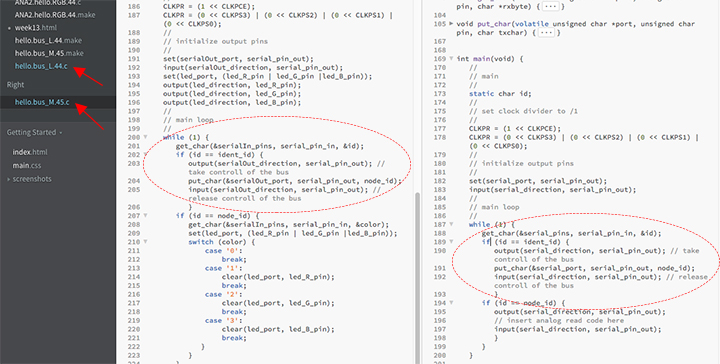Click 'clear(led_port, led_G_pin);' line
720x364 pixels.
tap(278, 303)
